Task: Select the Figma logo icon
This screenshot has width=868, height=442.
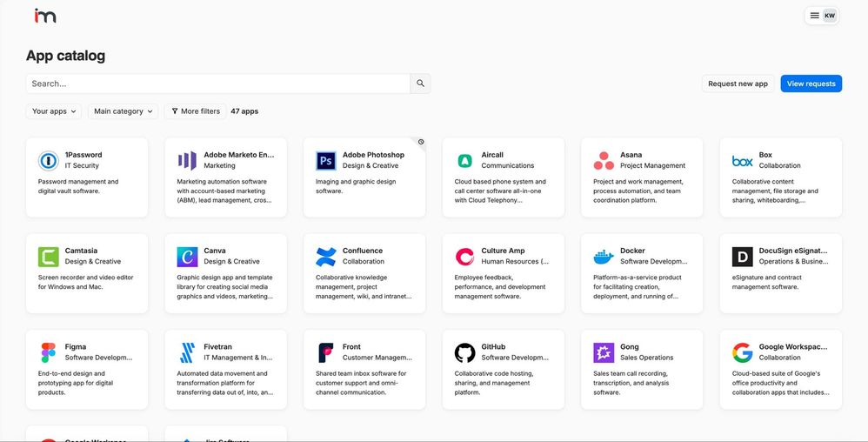Action: [x=48, y=352]
